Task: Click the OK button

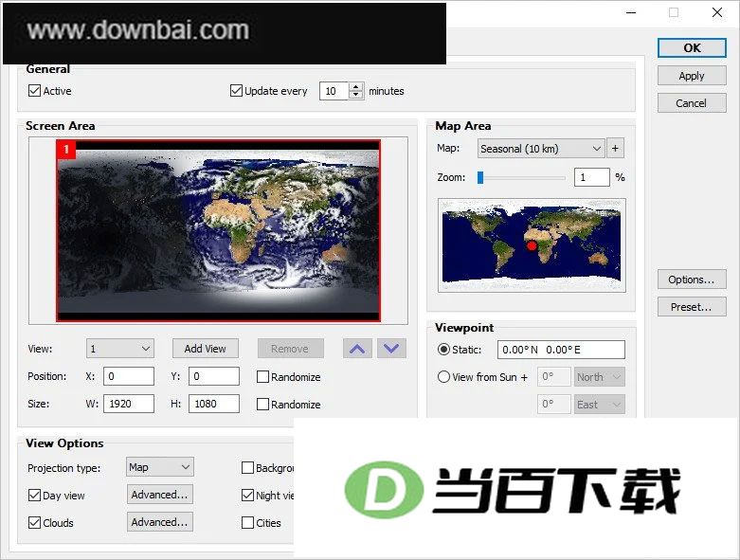Action: pyautogui.click(x=692, y=48)
